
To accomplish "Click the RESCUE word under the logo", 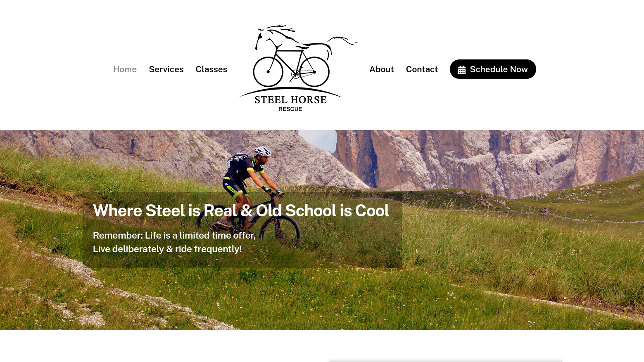I will [290, 109].
